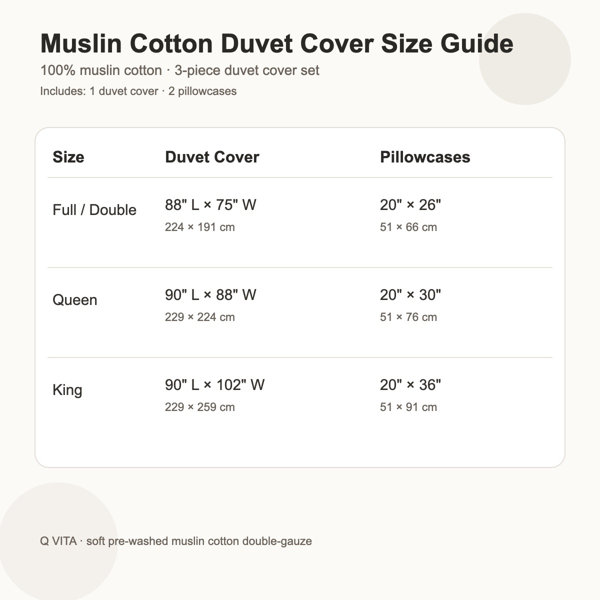Click the 20" × 30" pillowcase size

click(410, 295)
